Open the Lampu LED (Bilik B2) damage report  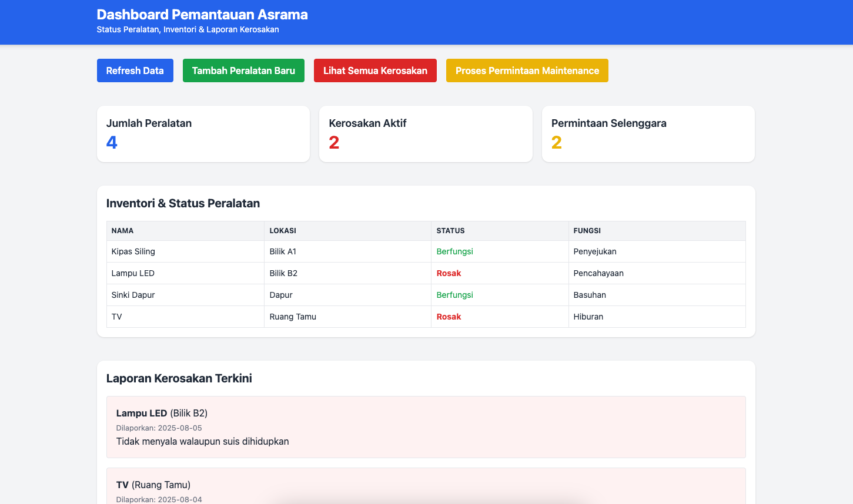click(x=426, y=427)
